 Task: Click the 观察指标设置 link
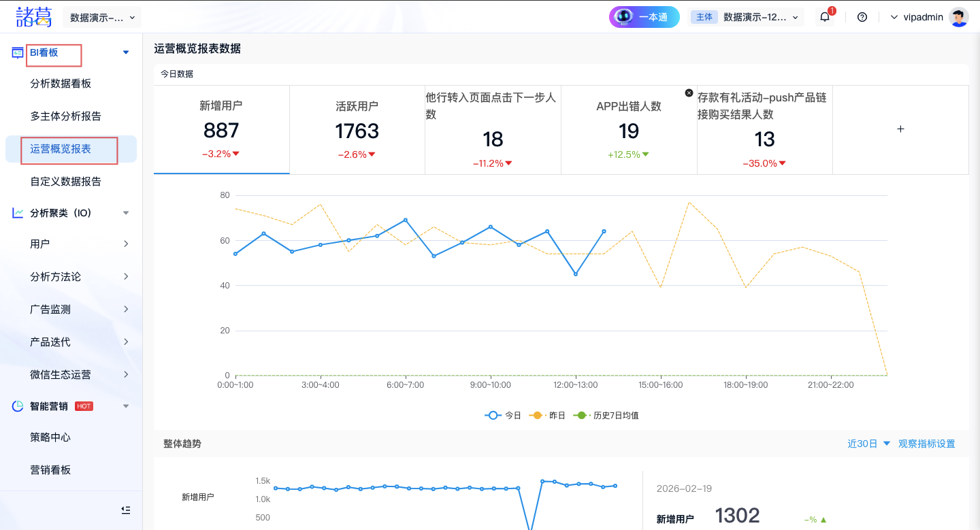click(x=926, y=444)
